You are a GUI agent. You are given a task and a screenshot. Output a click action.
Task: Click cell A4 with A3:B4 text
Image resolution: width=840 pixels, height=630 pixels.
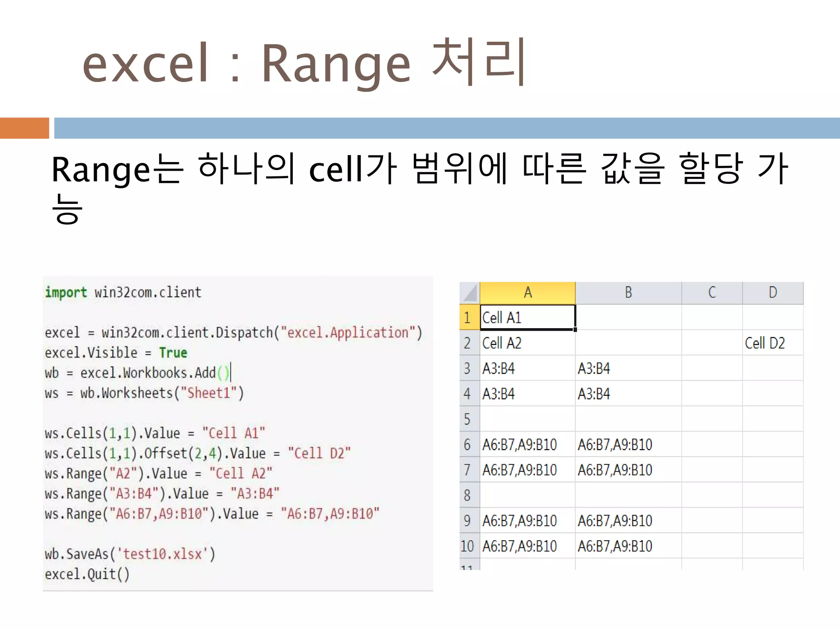pos(527,394)
